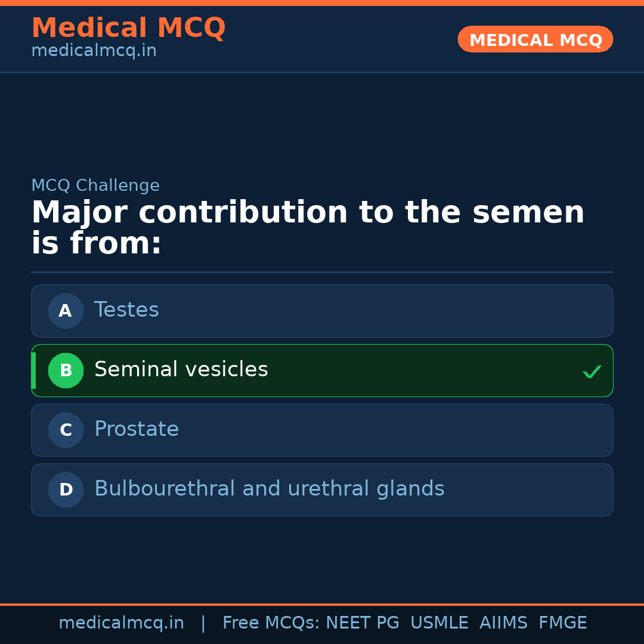Click USMLE in the footer
Viewport: 644px width, 644px height.
click(x=439, y=623)
